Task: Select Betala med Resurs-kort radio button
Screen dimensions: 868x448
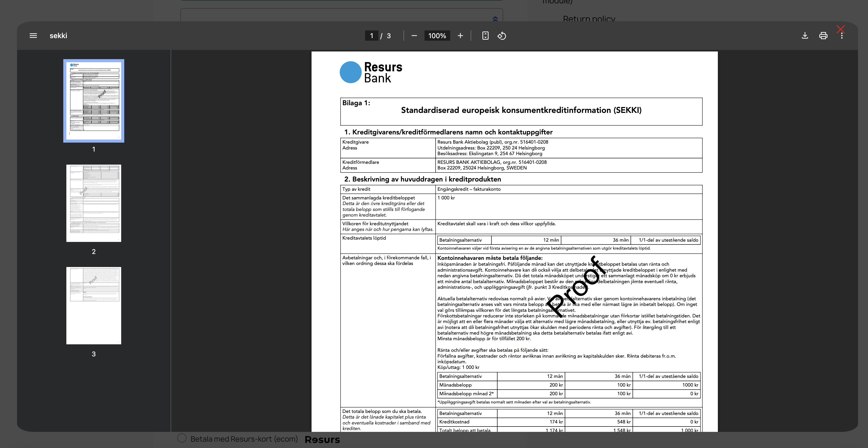Action: click(182, 438)
